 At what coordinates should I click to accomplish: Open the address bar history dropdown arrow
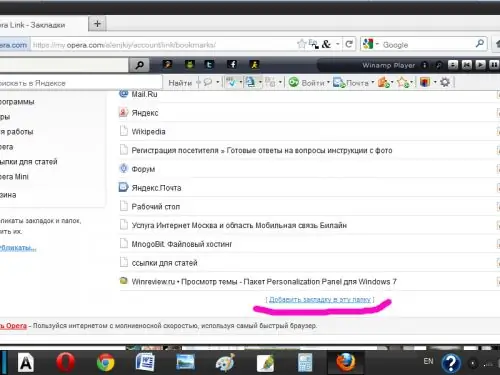click(338, 44)
